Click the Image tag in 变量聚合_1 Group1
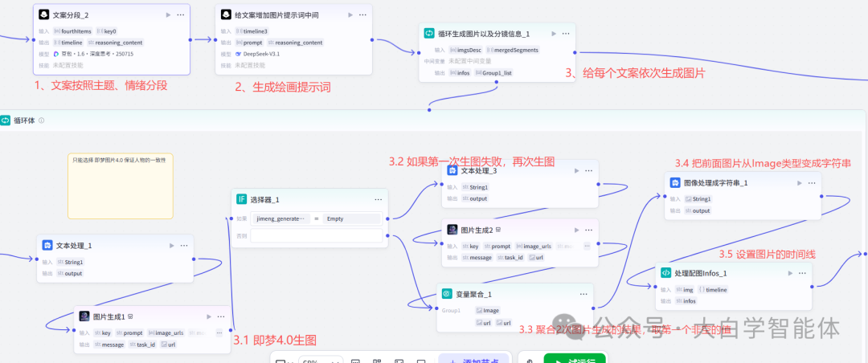 488,311
